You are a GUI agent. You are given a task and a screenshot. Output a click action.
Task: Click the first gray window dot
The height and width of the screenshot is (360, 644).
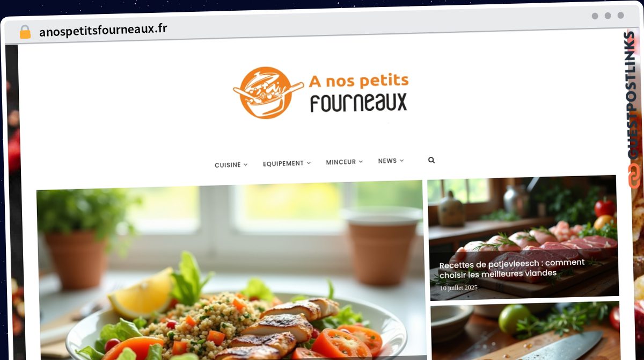coord(595,16)
